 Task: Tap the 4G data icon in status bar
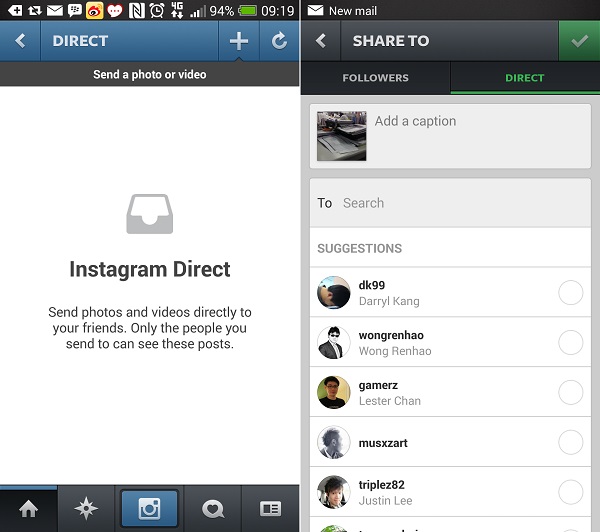[x=177, y=10]
